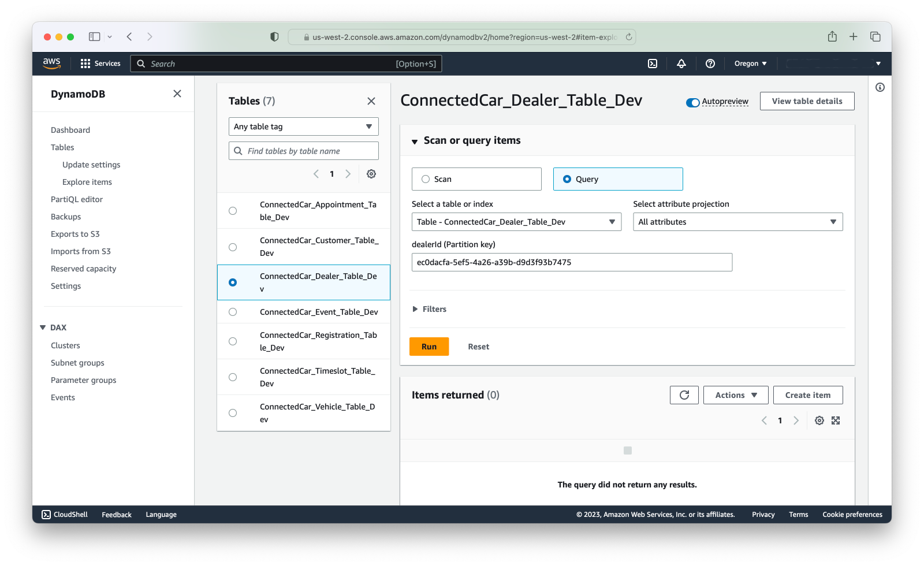Click the dealerId partition key field
924x566 pixels.
(x=572, y=262)
